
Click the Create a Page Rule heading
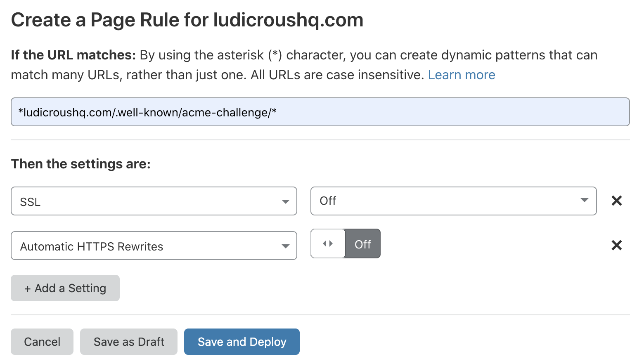[187, 20]
